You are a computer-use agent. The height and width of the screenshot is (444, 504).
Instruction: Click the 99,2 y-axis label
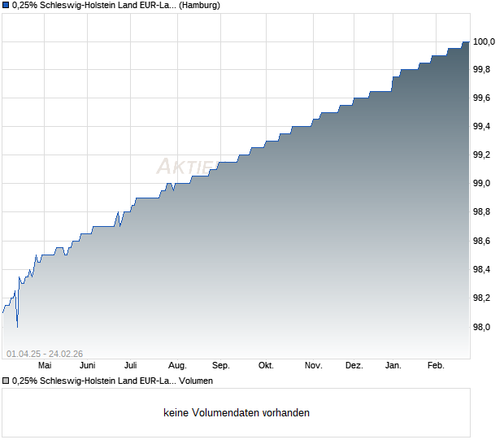pyautogui.click(x=481, y=155)
